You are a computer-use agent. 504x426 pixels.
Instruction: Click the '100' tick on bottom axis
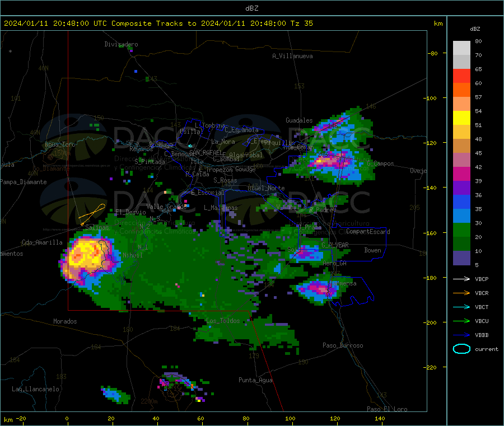290,418
